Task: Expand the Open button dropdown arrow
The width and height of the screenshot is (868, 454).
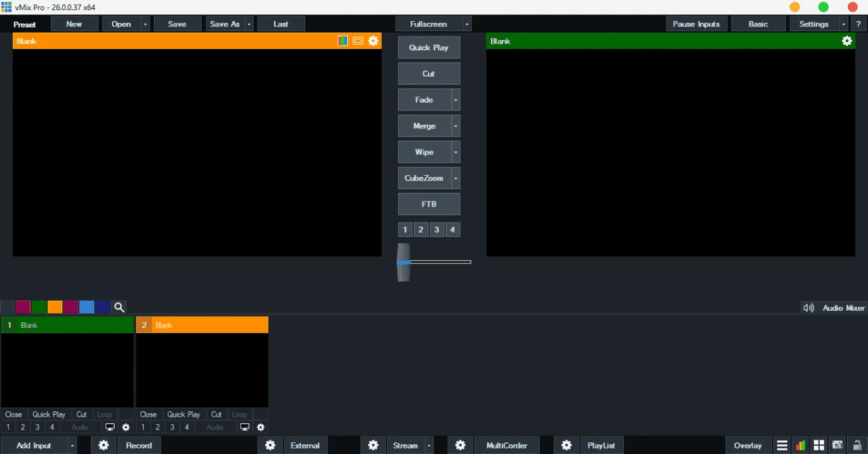Action: tap(145, 24)
